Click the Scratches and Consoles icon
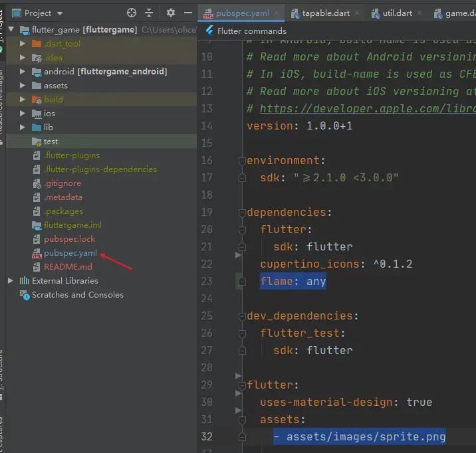The image size is (476, 453). click(24, 295)
